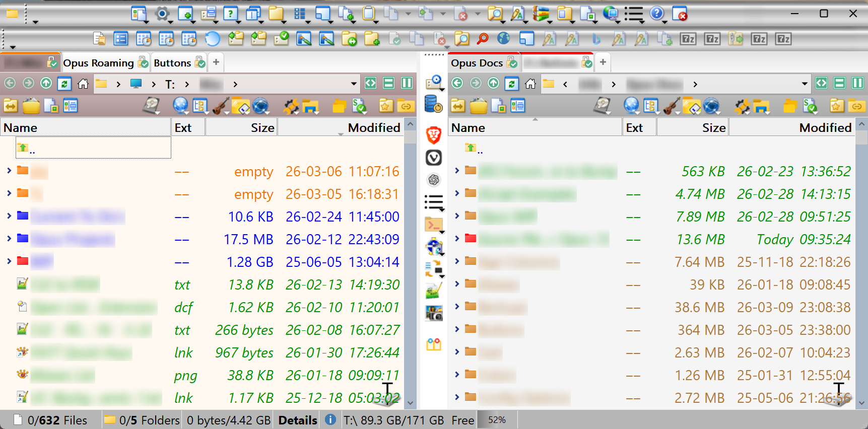868x429 pixels.
Task: Sort left pane by Modified column
Action: click(x=374, y=128)
